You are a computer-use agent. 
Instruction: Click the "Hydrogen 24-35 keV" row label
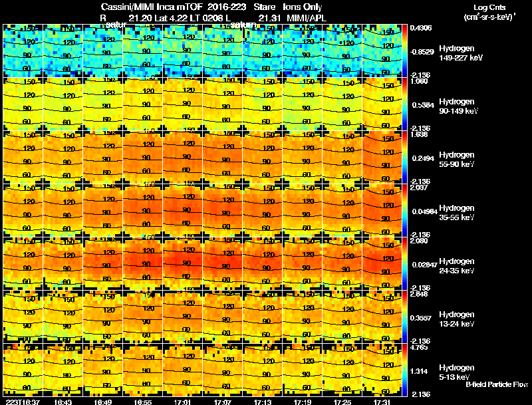click(457, 266)
